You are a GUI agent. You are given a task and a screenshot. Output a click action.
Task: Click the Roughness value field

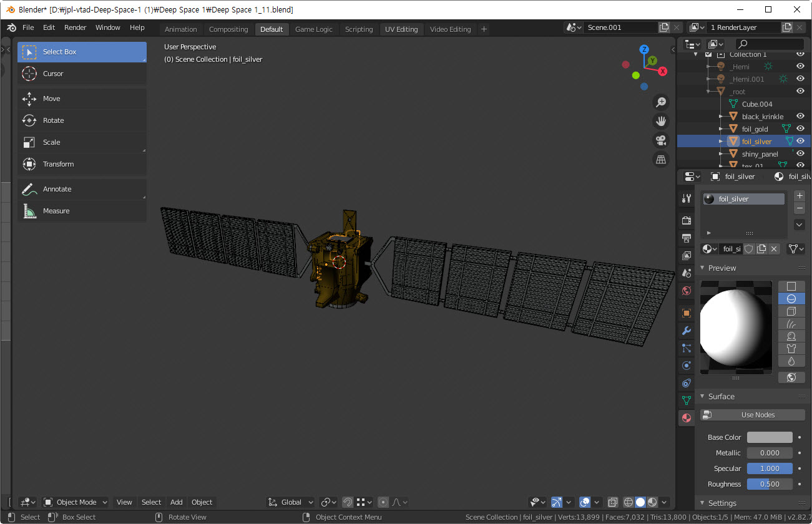(x=770, y=484)
